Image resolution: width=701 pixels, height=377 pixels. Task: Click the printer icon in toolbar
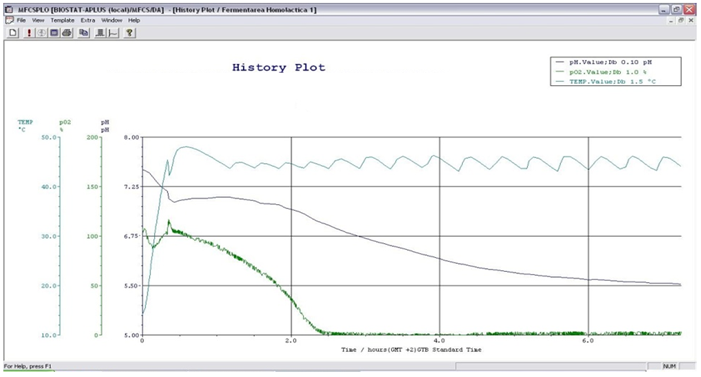click(67, 33)
